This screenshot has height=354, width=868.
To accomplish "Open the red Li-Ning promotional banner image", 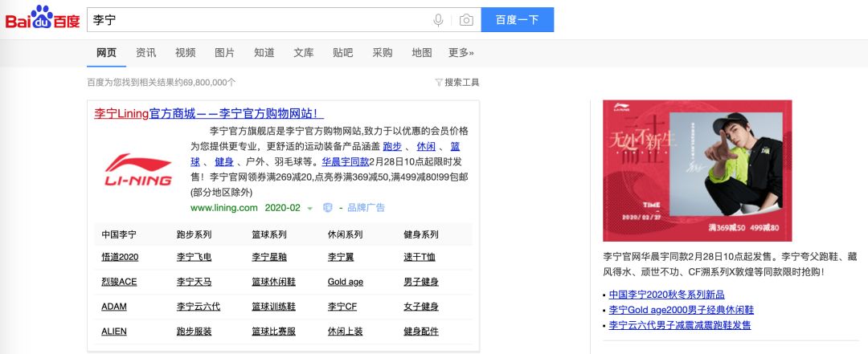I will [698, 170].
